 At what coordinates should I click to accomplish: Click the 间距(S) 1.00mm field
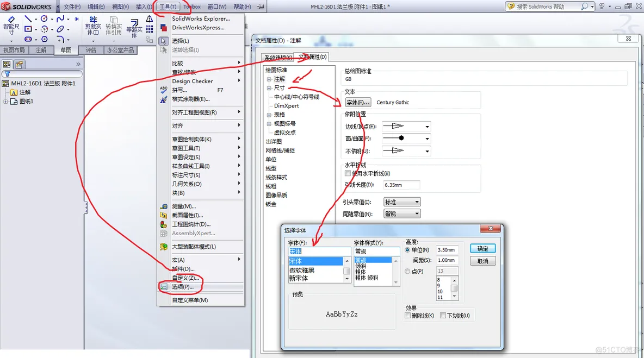pos(447,260)
